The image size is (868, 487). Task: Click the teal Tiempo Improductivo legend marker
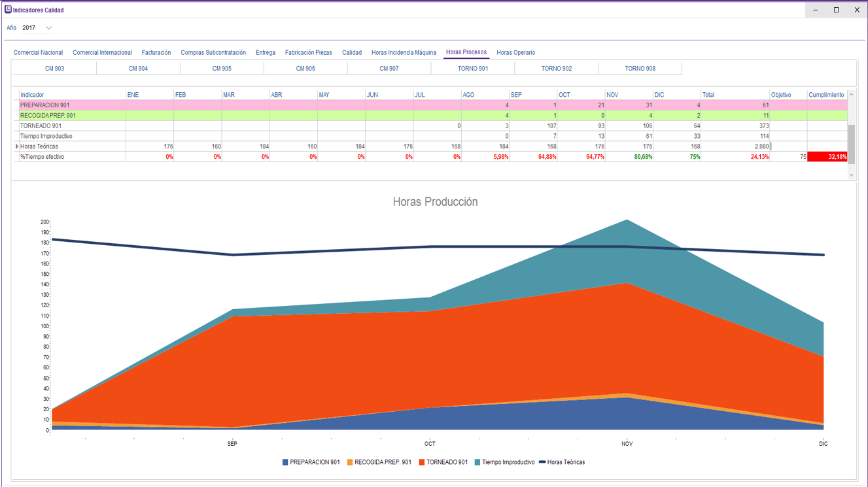[x=477, y=462]
